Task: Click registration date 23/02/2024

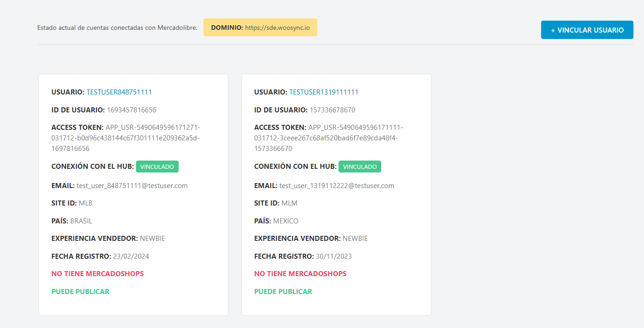Action: pyautogui.click(x=131, y=256)
